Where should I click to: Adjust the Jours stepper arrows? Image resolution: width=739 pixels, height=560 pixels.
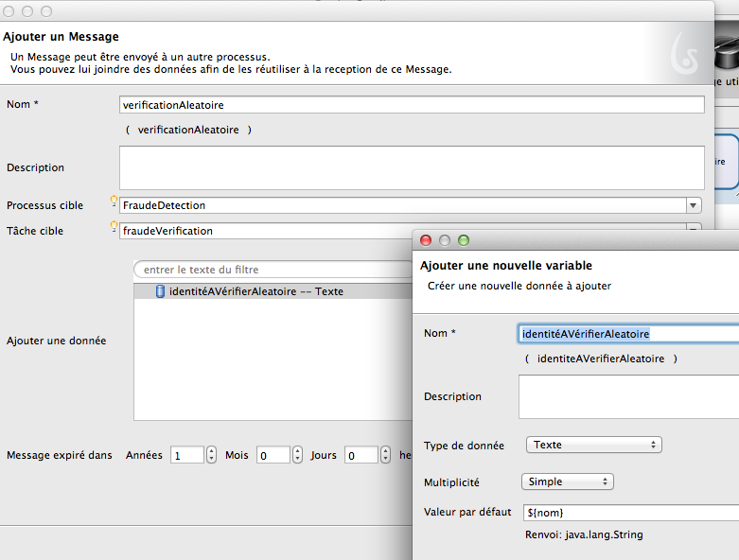[x=385, y=455]
